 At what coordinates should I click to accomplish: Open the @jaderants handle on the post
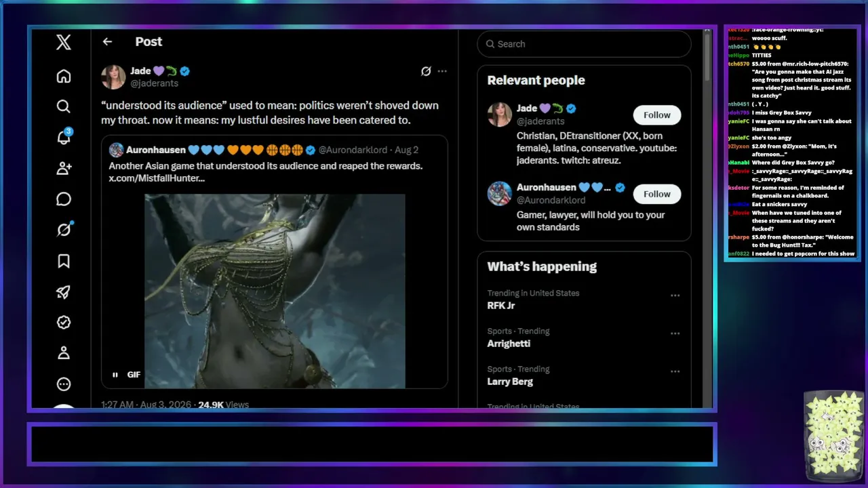pos(154,83)
